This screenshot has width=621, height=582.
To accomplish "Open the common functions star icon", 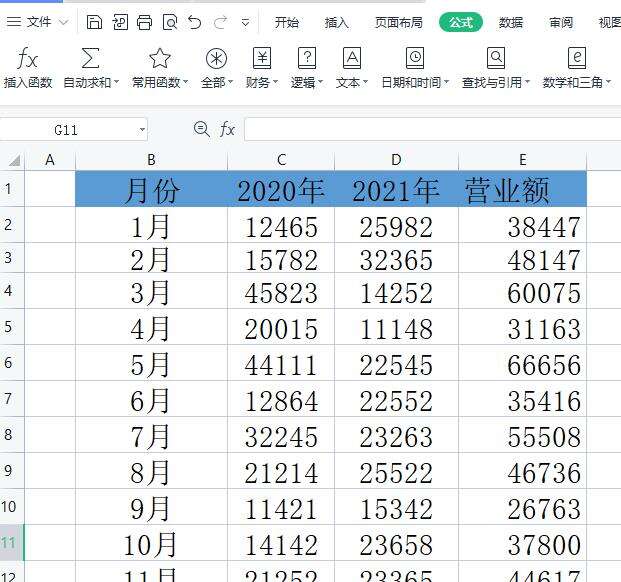I will pos(160,59).
